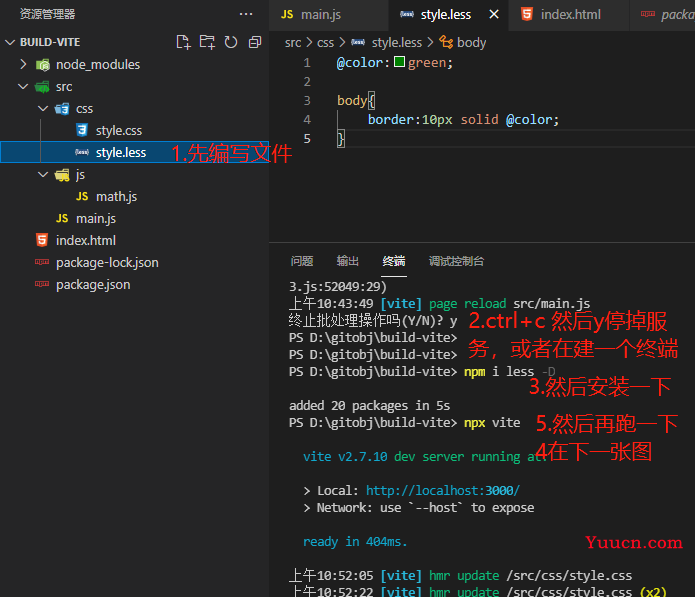Click the green src folder icon
695x597 pixels.
point(43,87)
